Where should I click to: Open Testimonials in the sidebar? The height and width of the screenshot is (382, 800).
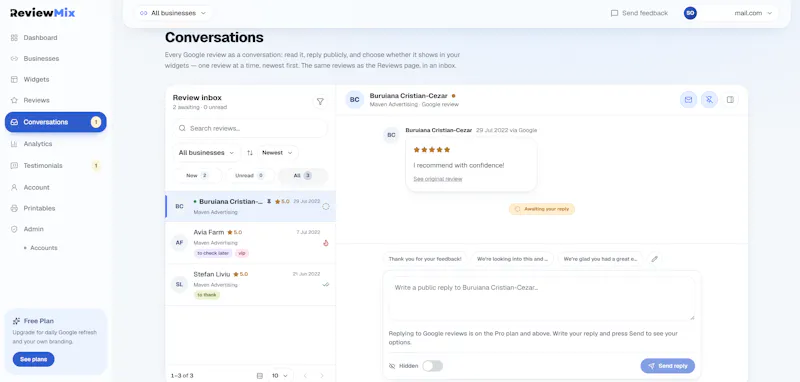pyautogui.click(x=56, y=166)
